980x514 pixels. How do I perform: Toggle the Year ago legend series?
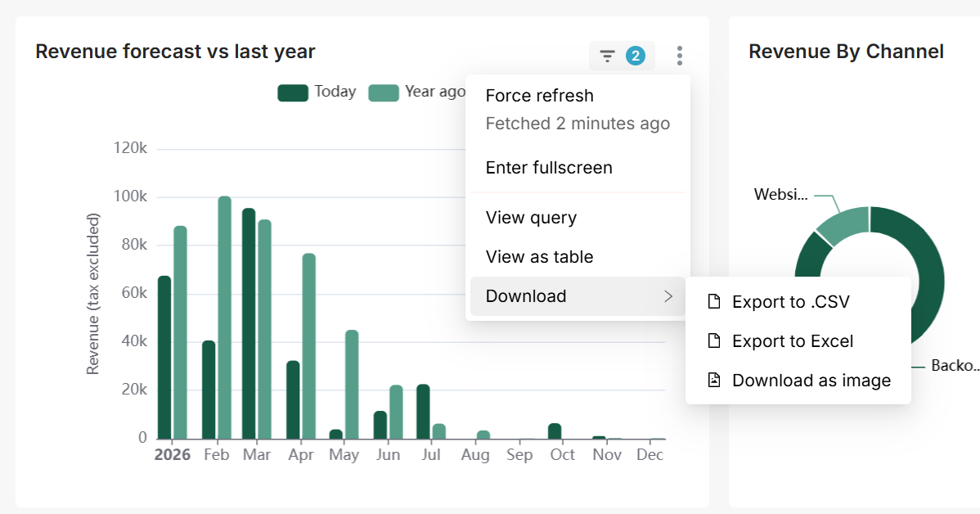[434, 92]
